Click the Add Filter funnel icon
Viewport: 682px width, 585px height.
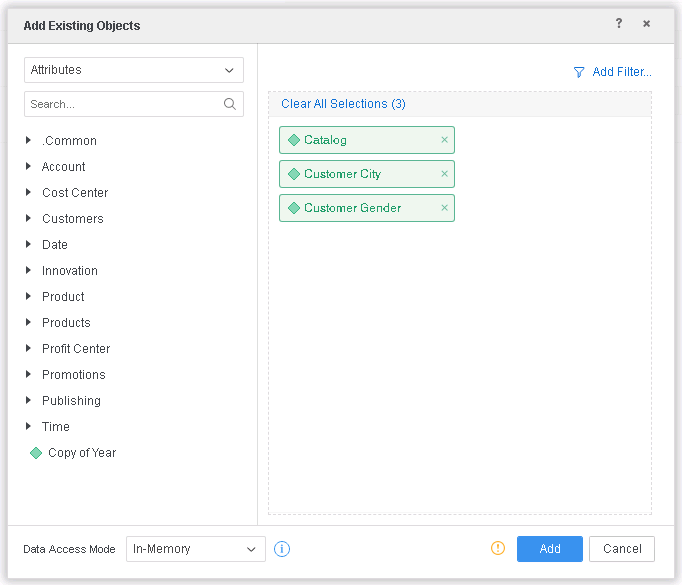coord(578,72)
